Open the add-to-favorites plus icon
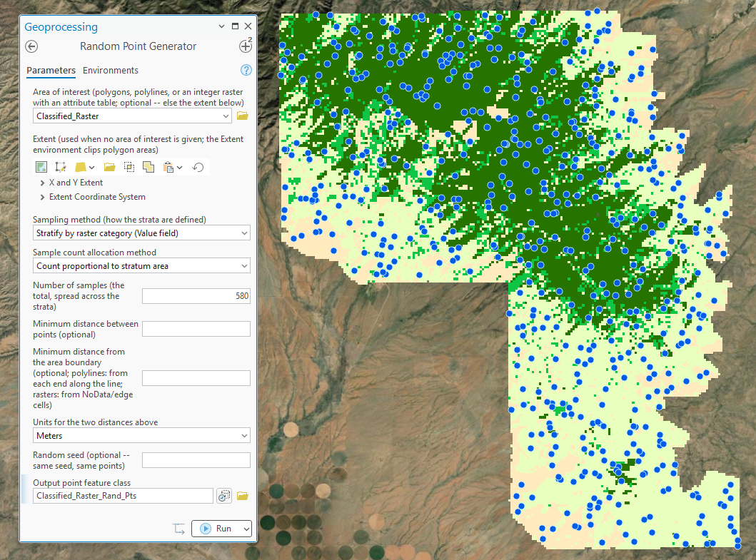Image resolution: width=756 pixels, height=560 pixels. pyautogui.click(x=246, y=46)
